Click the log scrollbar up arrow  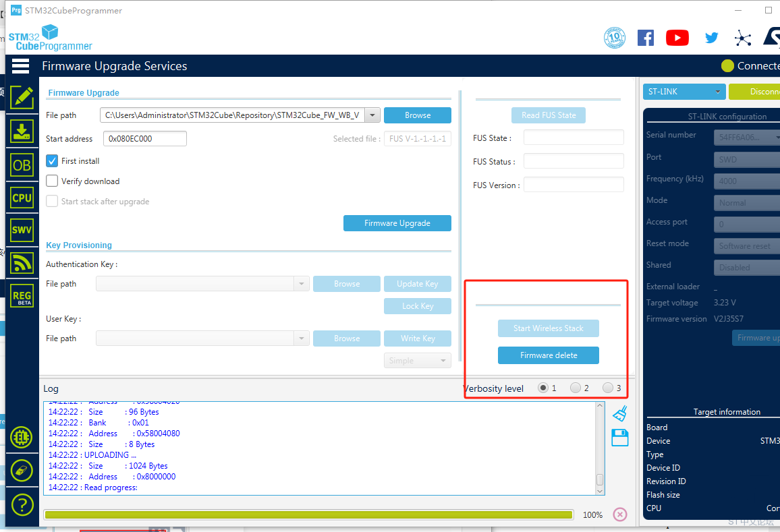pyautogui.click(x=600, y=406)
